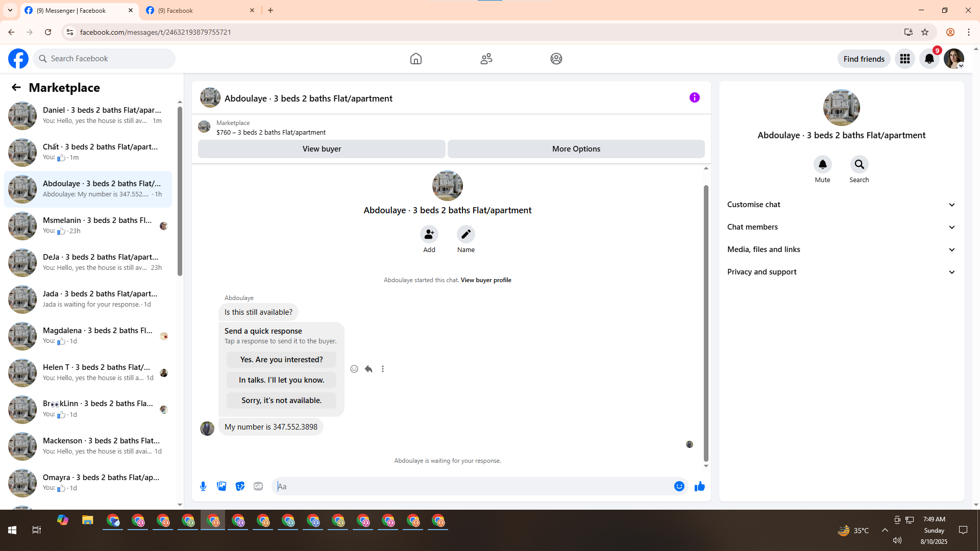Open the sticker picker icon

coord(240,486)
